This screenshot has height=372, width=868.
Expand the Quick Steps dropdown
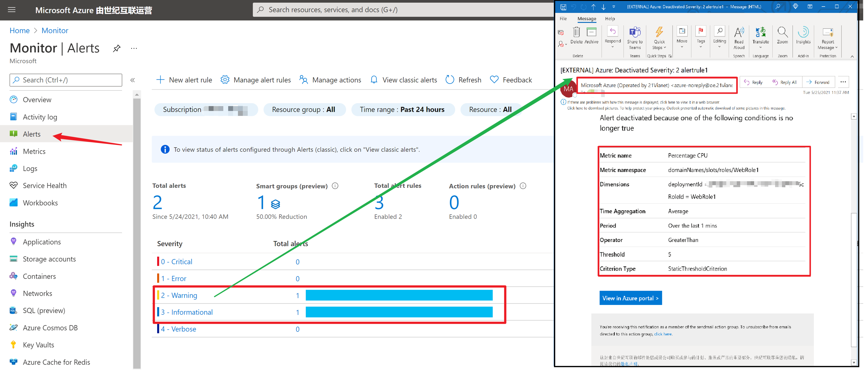659,44
